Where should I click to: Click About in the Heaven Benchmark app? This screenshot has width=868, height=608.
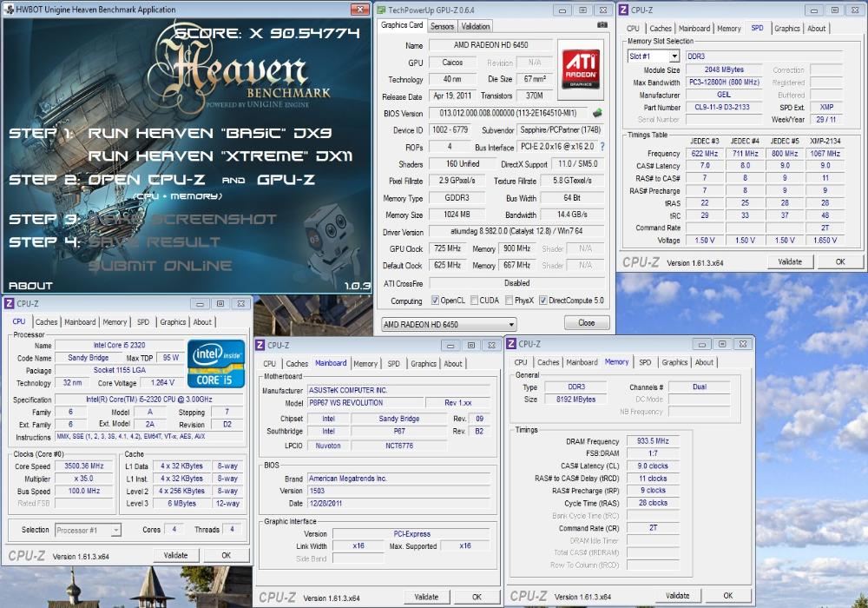(30, 286)
